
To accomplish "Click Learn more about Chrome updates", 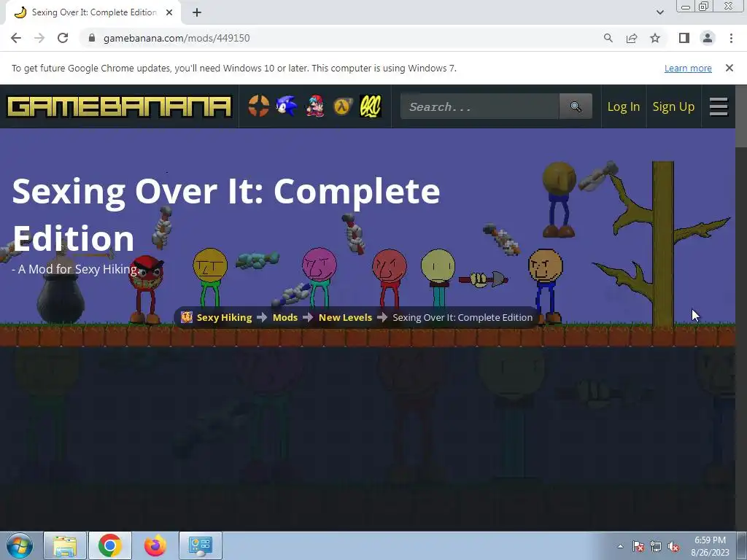I will point(688,68).
